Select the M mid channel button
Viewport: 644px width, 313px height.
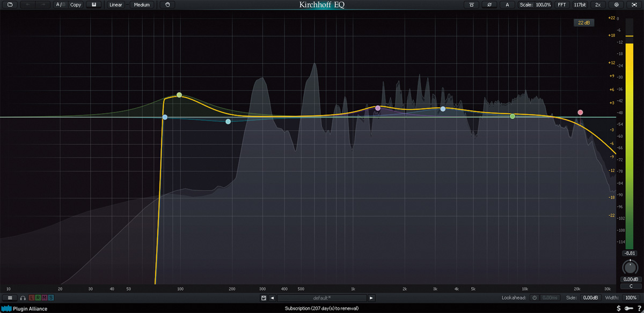[x=44, y=297]
